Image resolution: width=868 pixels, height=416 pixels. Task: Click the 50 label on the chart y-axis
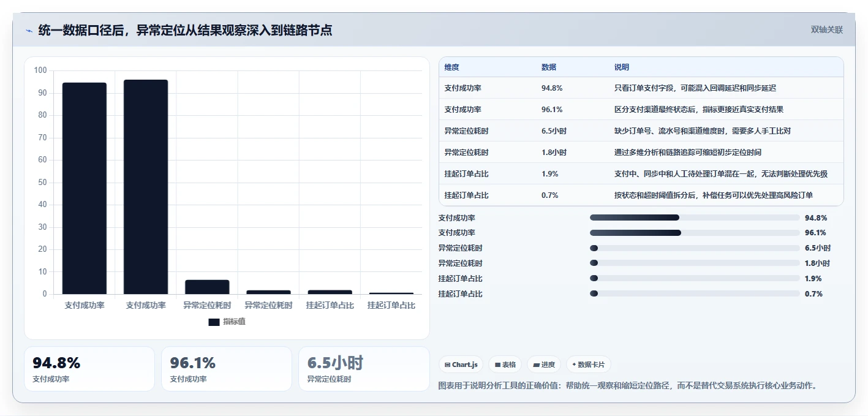coord(42,183)
